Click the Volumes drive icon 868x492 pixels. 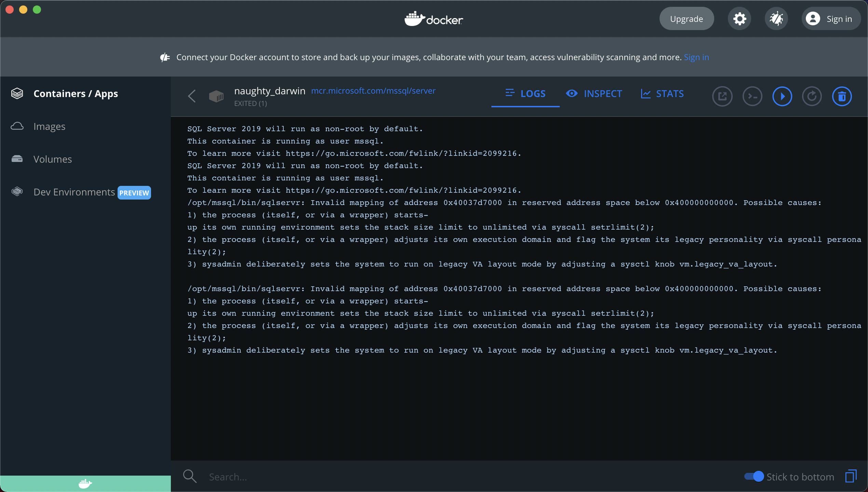click(x=17, y=159)
